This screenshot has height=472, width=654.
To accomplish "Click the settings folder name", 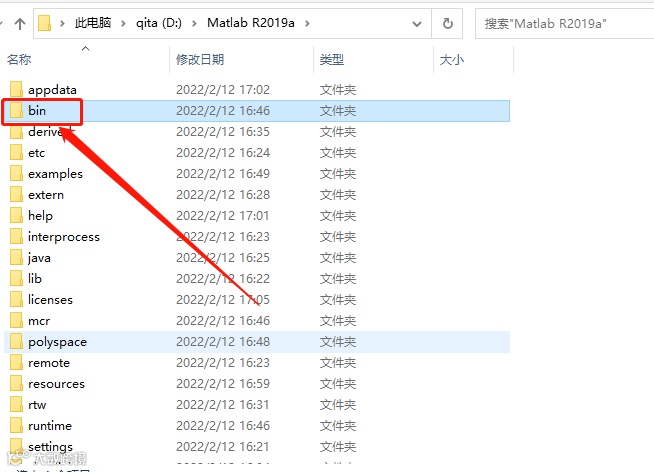I will click(50, 447).
